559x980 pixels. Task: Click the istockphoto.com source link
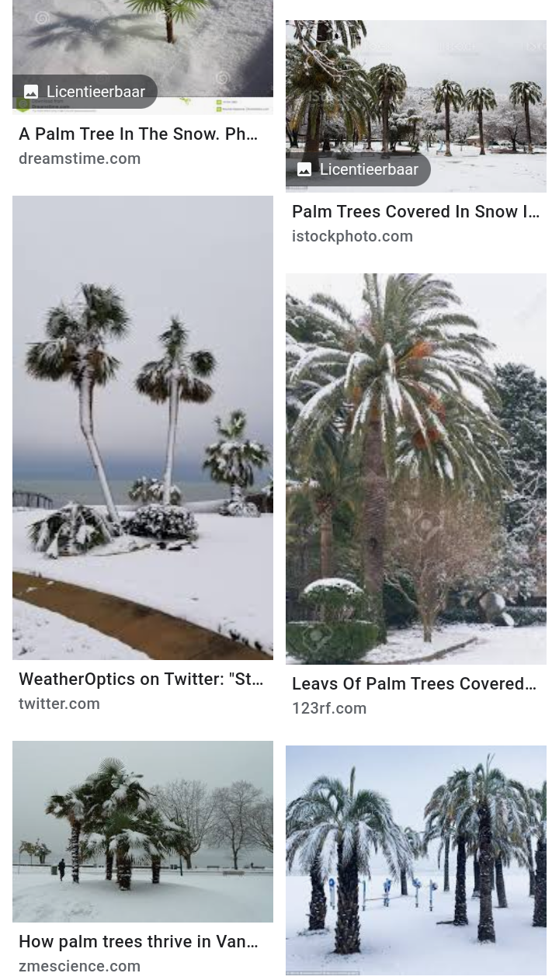click(352, 236)
